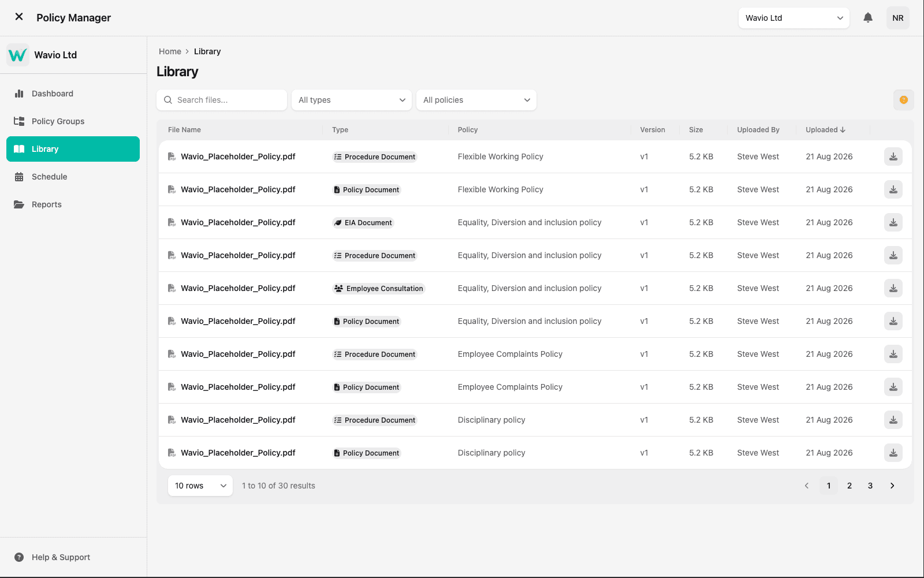Image resolution: width=924 pixels, height=578 pixels.
Task: Go to Policy Groups
Action: tap(73, 121)
